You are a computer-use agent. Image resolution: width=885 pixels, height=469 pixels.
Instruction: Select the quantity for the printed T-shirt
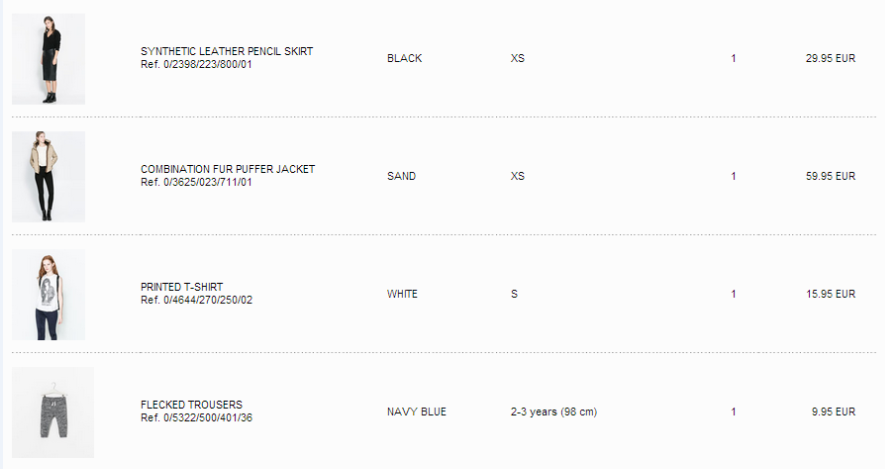[x=733, y=295]
